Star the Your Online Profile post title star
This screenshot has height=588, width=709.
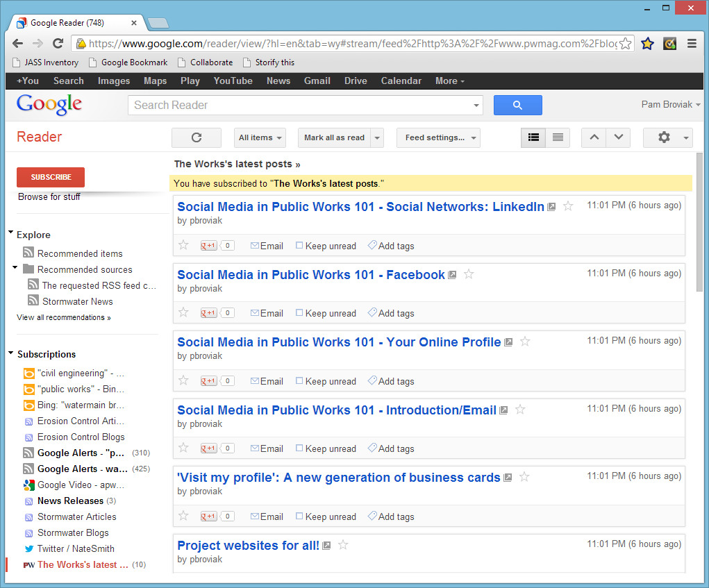click(525, 342)
